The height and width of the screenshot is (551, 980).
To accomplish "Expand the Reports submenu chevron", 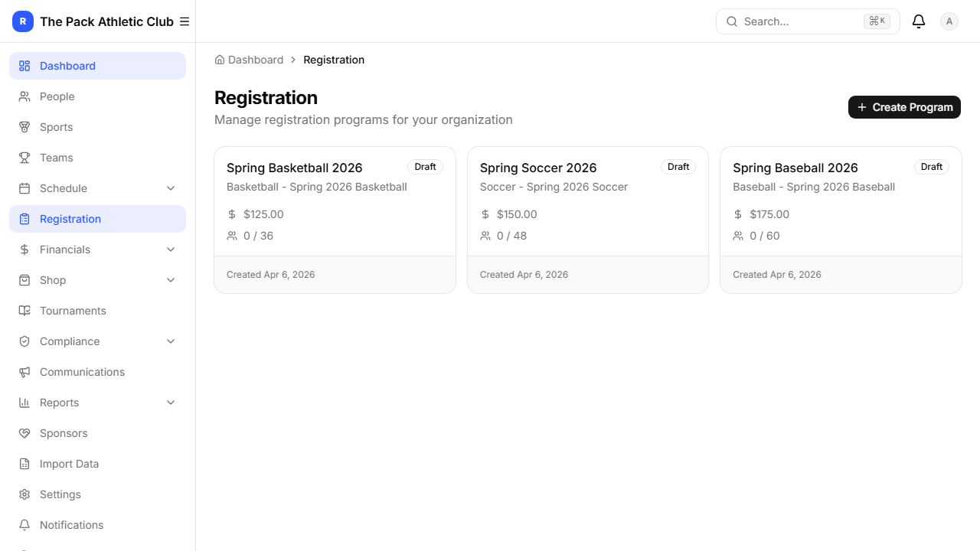I will [171, 403].
